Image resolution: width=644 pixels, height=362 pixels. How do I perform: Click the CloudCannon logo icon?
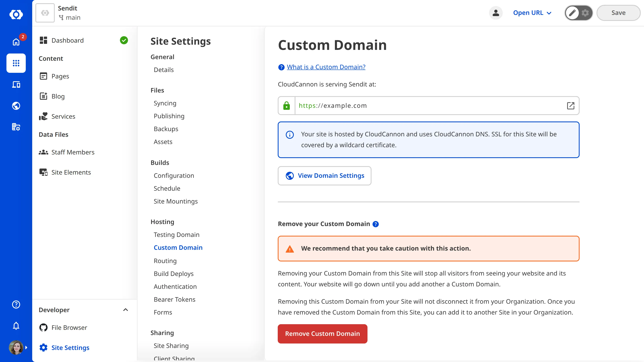[x=16, y=14]
